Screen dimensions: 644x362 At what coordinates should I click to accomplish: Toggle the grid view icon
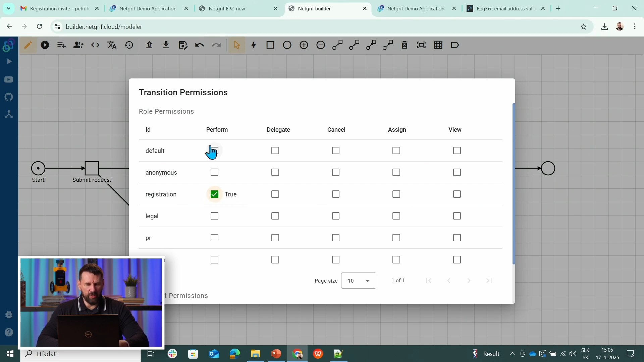[x=438, y=45]
